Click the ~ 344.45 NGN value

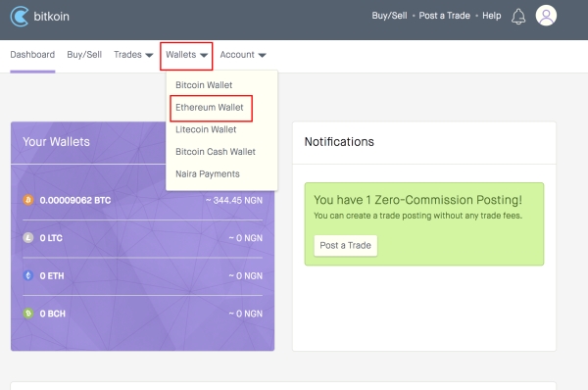tap(234, 200)
